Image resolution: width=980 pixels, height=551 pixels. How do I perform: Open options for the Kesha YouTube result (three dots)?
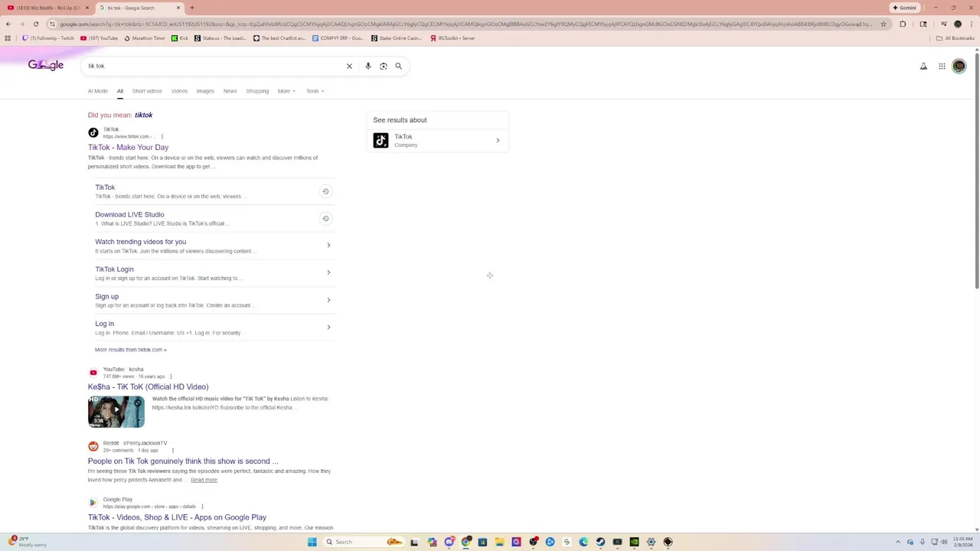171,377
